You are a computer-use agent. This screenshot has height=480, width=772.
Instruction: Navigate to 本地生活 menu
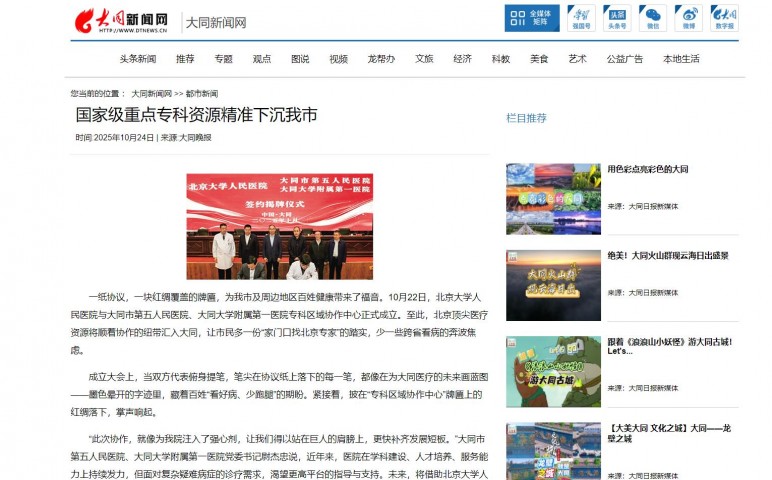pos(681,59)
